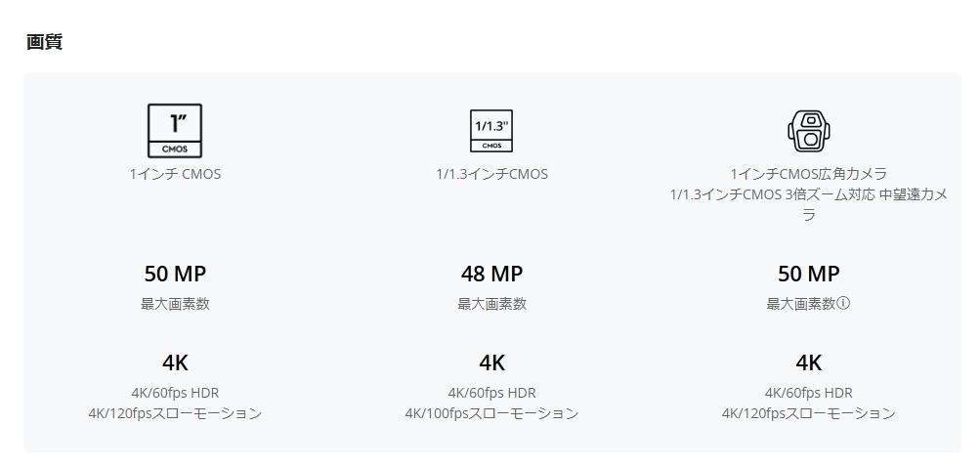
Task: Select 最大画素数 label in the first column
Action: [175, 304]
